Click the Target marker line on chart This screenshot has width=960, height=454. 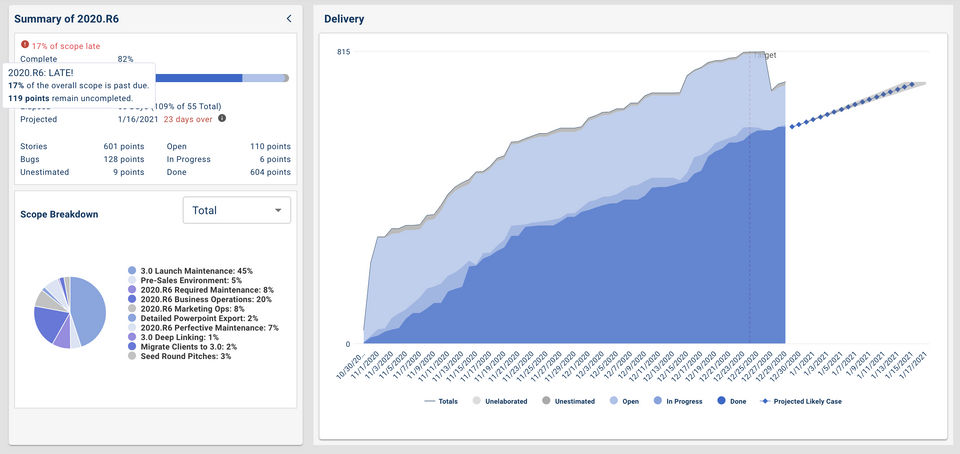coord(750,200)
